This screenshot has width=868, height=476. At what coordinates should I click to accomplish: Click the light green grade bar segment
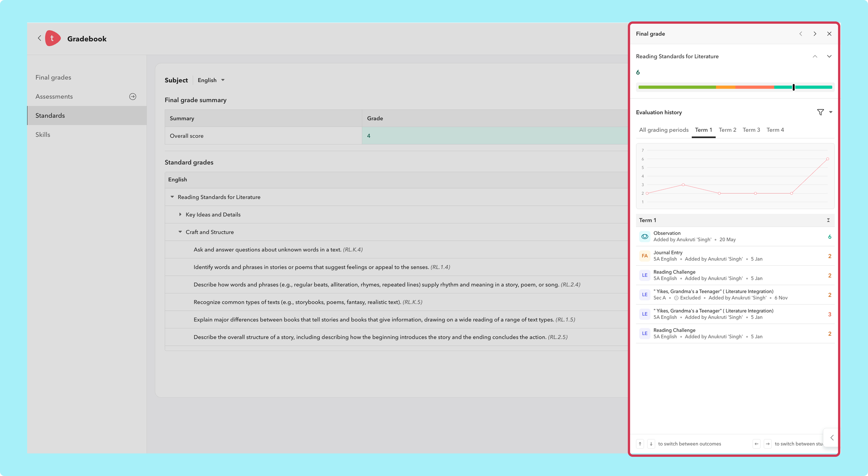[x=677, y=87]
